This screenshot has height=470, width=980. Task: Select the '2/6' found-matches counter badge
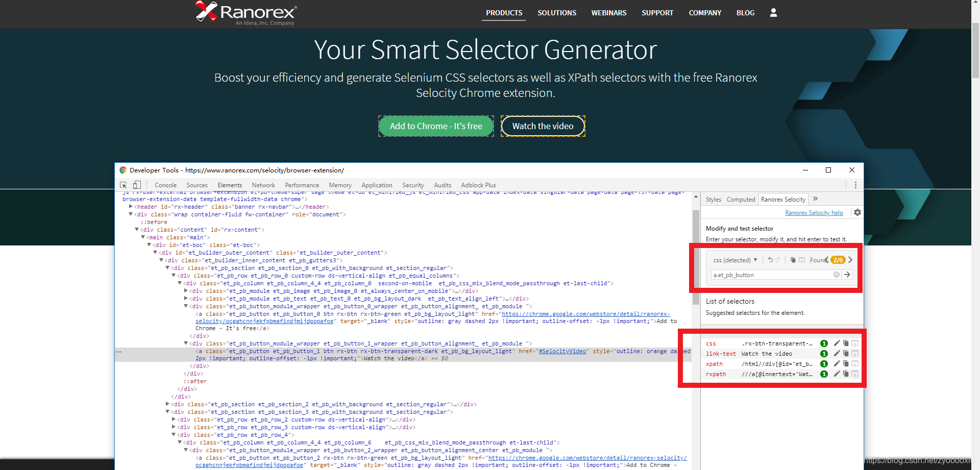pyautogui.click(x=838, y=260)
